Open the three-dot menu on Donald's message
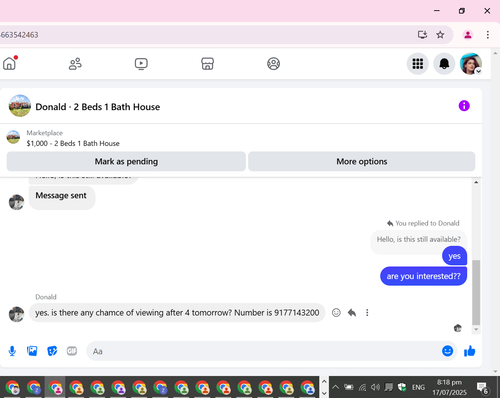Screen dimensions: 500x398 [x=367, y=313]
